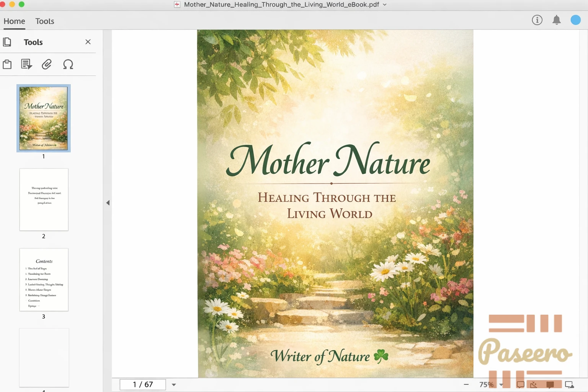Click the Mother Nature cover title

tap(328, 160)
